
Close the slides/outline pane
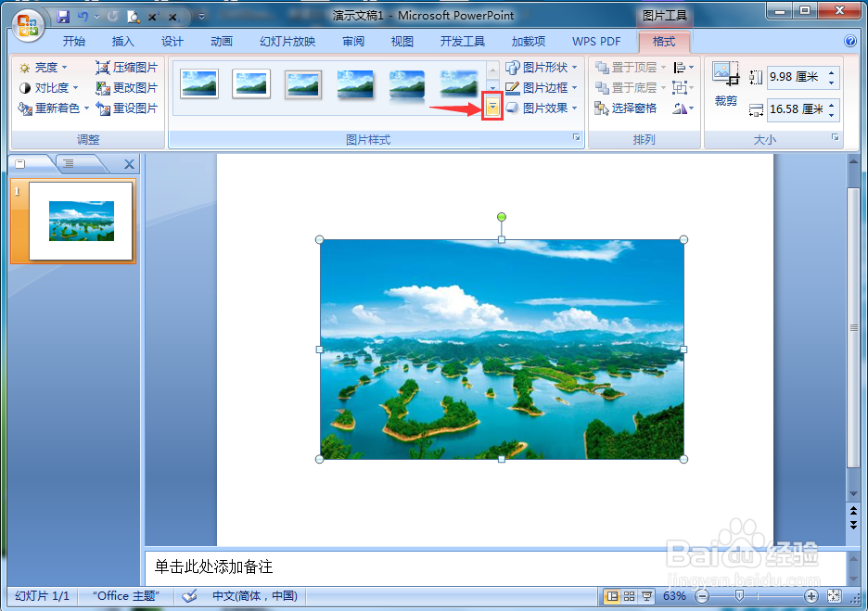(129, 164)
